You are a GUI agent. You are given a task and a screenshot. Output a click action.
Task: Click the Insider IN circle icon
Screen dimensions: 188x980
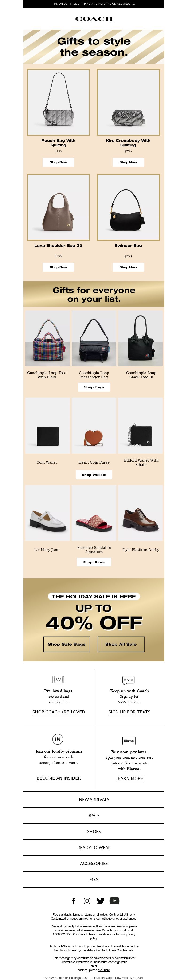pos(58,739)
